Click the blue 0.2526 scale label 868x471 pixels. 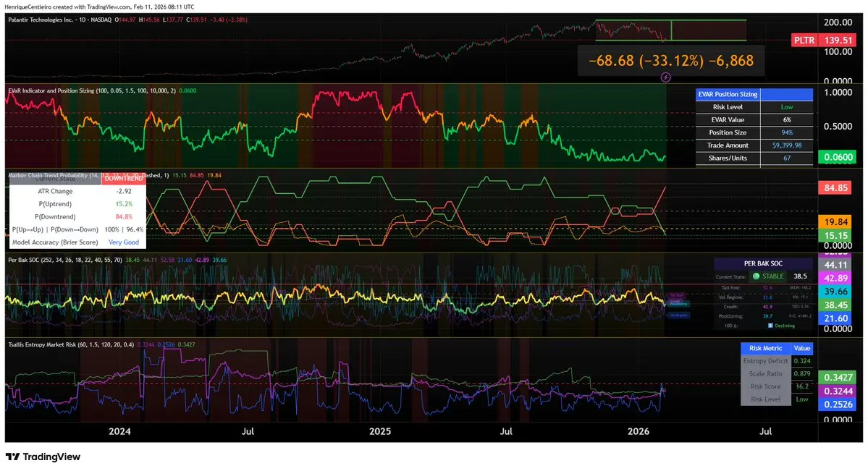(838, 404)
